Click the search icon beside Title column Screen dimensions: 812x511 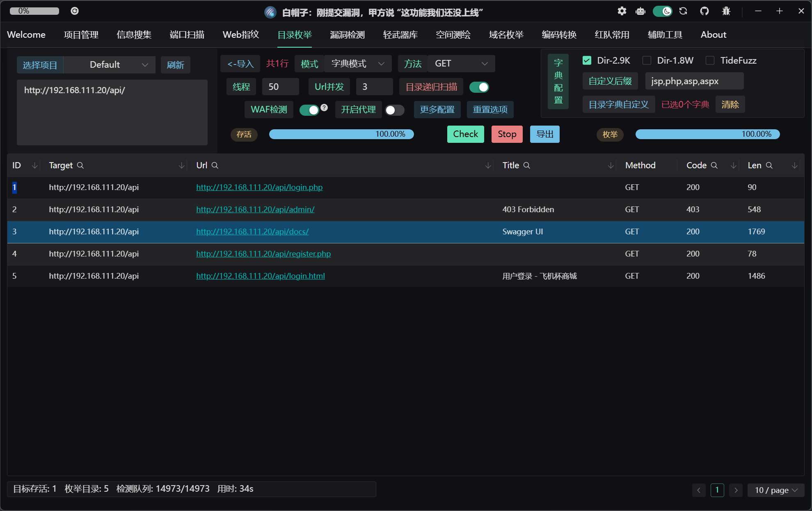pos(527,165)
